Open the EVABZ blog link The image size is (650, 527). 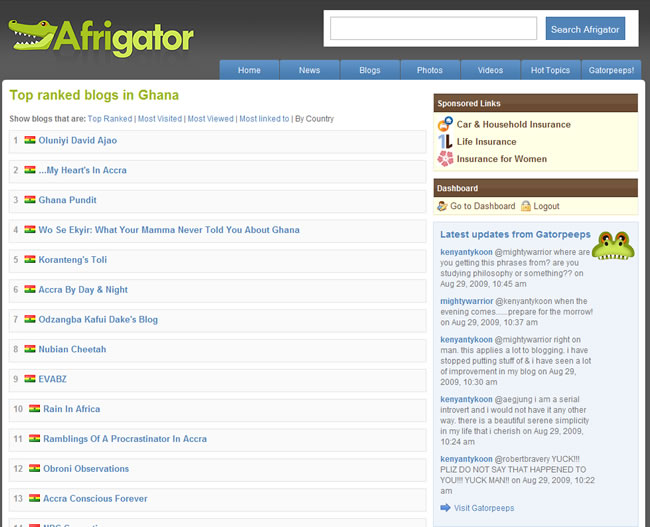click(x=52, y=379)
